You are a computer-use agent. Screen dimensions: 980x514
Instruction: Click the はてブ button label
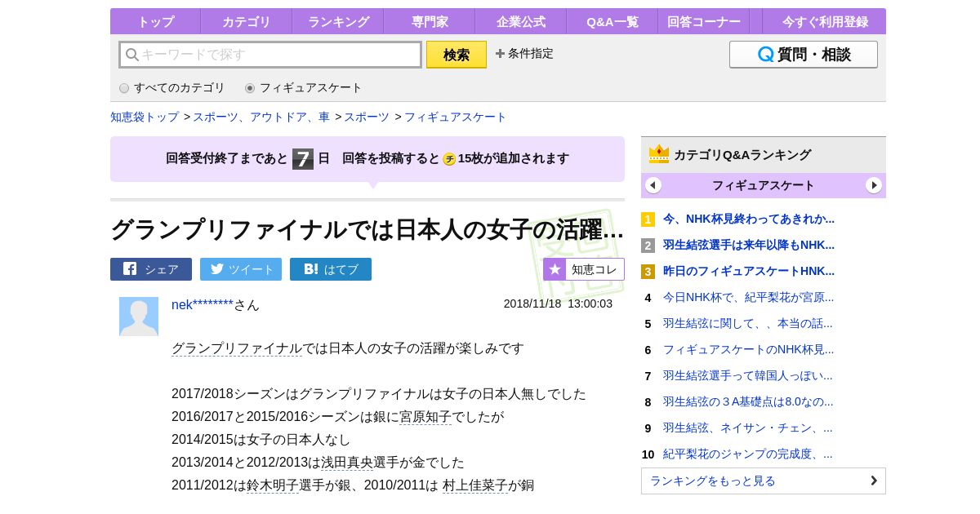point(341,269)
